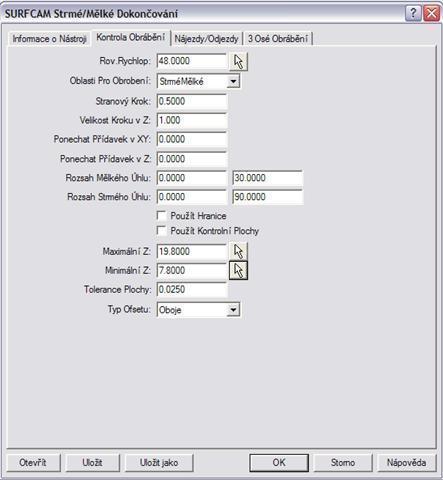Click the Storno button

pyautogui.click(x=343, y=462)
